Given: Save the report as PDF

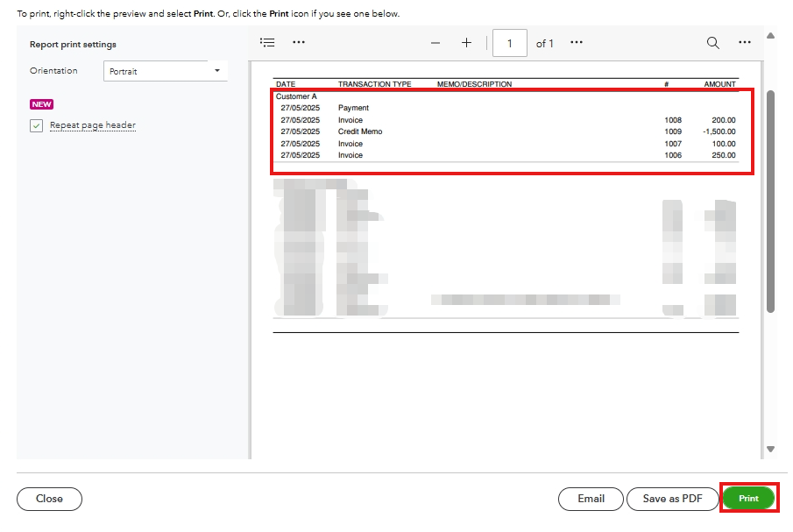Looking at the screenshot, I should 673,499.
